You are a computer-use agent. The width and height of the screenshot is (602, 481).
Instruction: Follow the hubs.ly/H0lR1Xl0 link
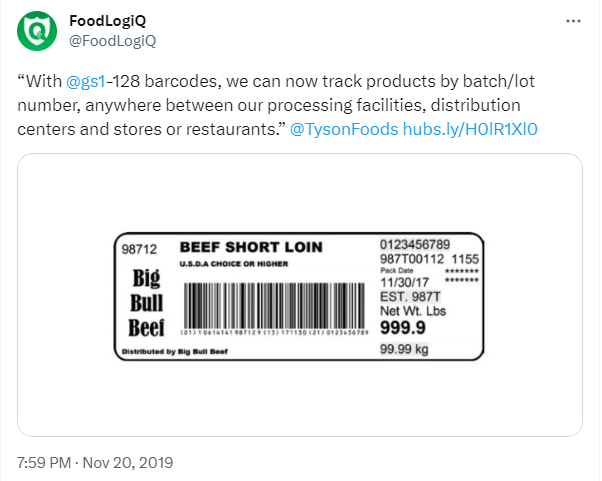click(470, 130)
